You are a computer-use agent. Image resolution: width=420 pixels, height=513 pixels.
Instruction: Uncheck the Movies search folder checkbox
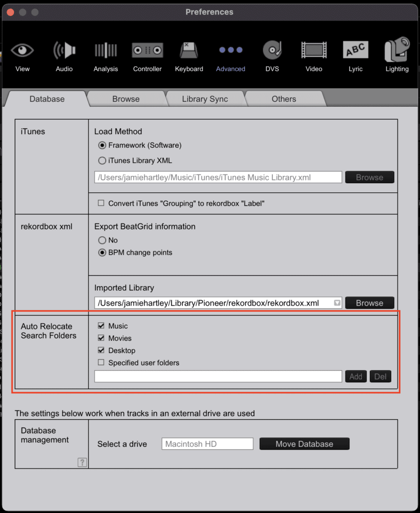pos(101,338)
